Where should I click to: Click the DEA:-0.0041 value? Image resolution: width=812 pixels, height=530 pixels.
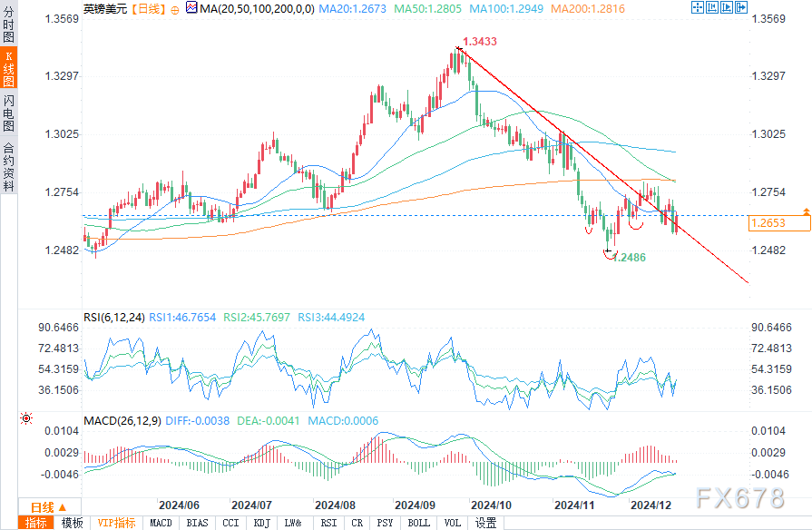click(x=269, y=421)
